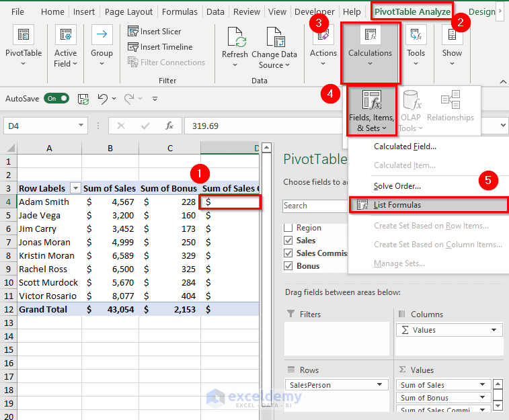Click the Data tab

click(x=215, y=12)
